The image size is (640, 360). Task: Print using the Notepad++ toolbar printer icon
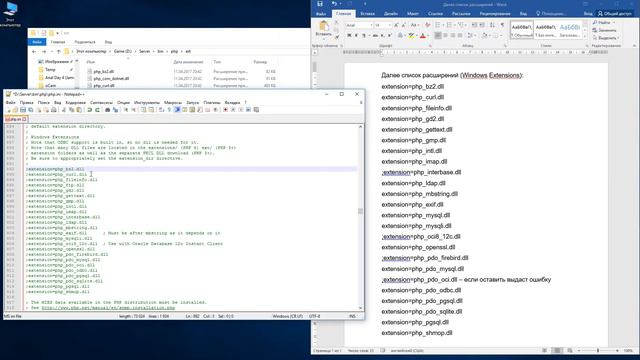click(53, 110)
